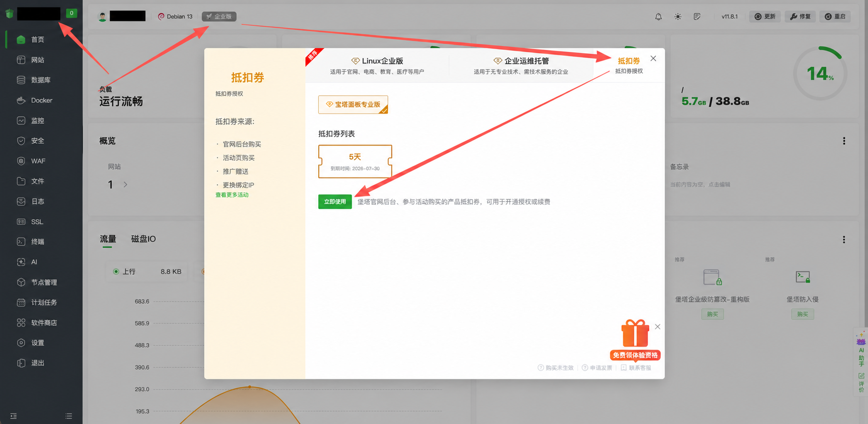Click the 堡塔防入侵 terminal icon
868x424 pixels.
[803, 277]
